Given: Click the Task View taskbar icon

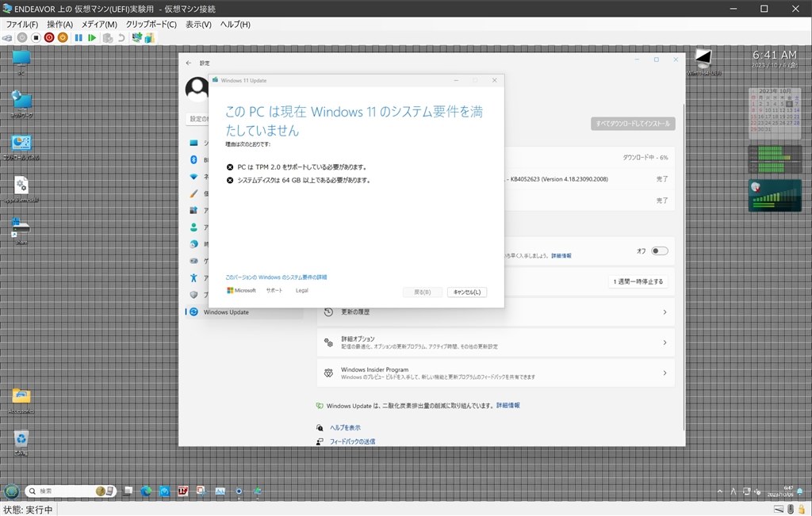Looking at the screenshot, I should pyautogui.click(x=128, y=491).
